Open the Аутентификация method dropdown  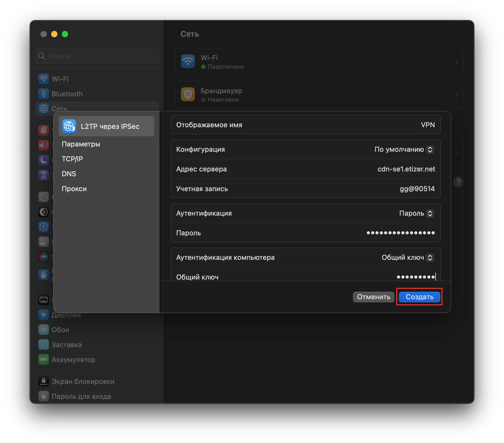(430, 213)
